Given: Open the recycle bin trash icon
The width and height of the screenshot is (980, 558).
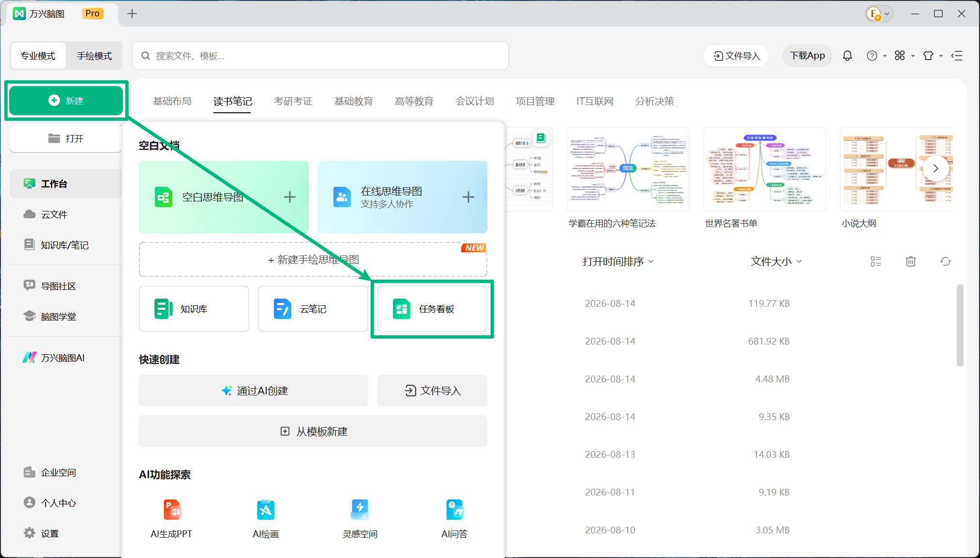Looking at the screenshot, I should (x=911, y=261).
